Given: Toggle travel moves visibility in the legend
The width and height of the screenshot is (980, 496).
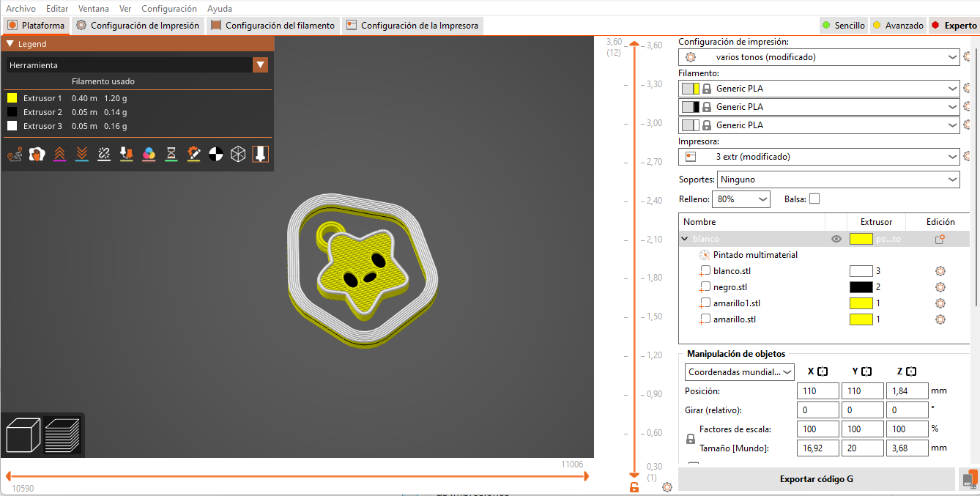Looking at the screenshot, I should (14, 154).
